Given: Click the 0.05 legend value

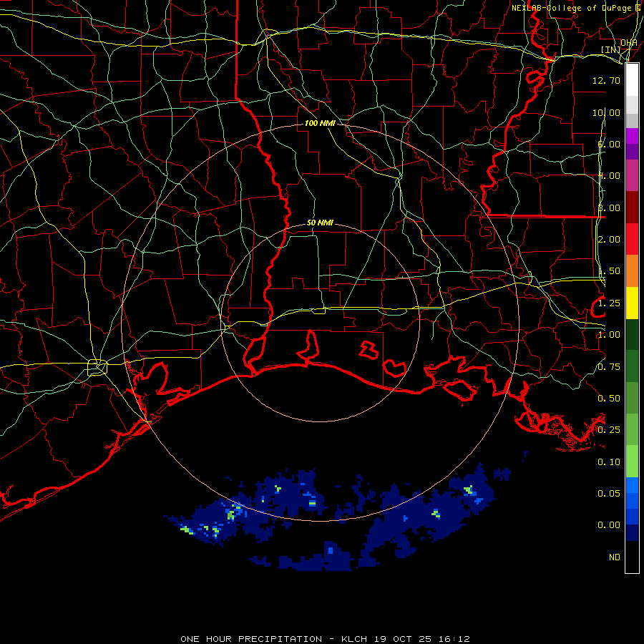Looking at the screenshot, I should click(x=609, y=493).
